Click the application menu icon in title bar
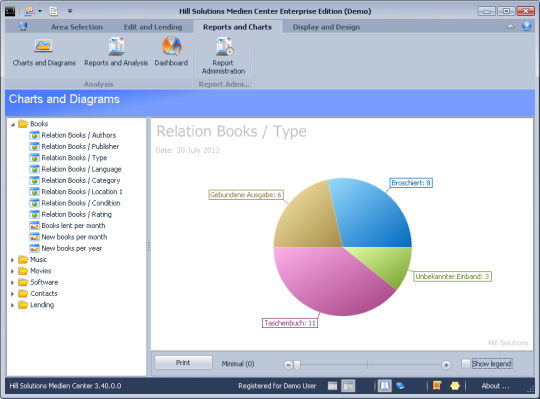This screenshot has height=399, width=540. [10, 11]
